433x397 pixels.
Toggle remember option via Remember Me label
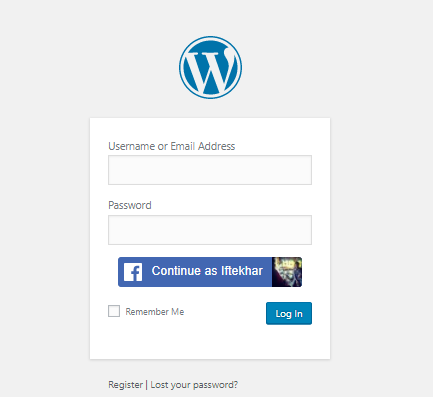[155, 312]
